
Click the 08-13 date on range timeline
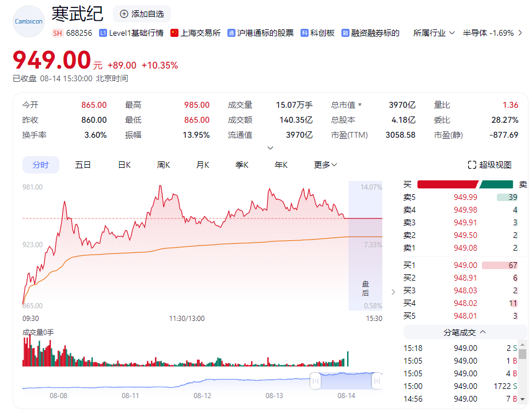(274, 396)
